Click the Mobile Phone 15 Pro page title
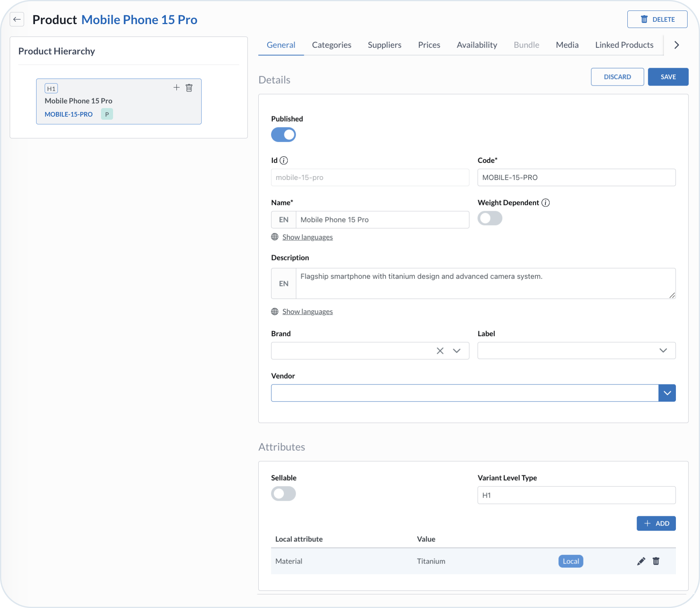The height and width of the screenshot is (608, 700). (139, 20)
